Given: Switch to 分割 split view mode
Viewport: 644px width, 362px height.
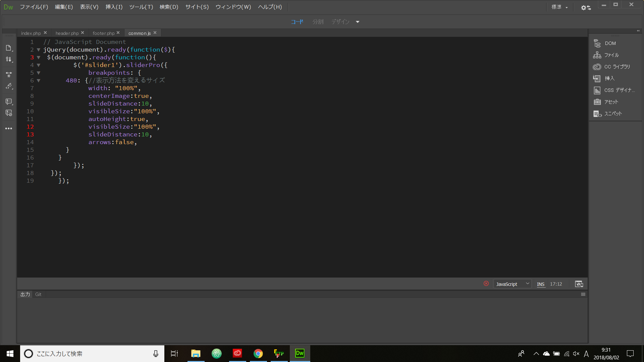Looking at the screenshot, I should tap(318, 21).
